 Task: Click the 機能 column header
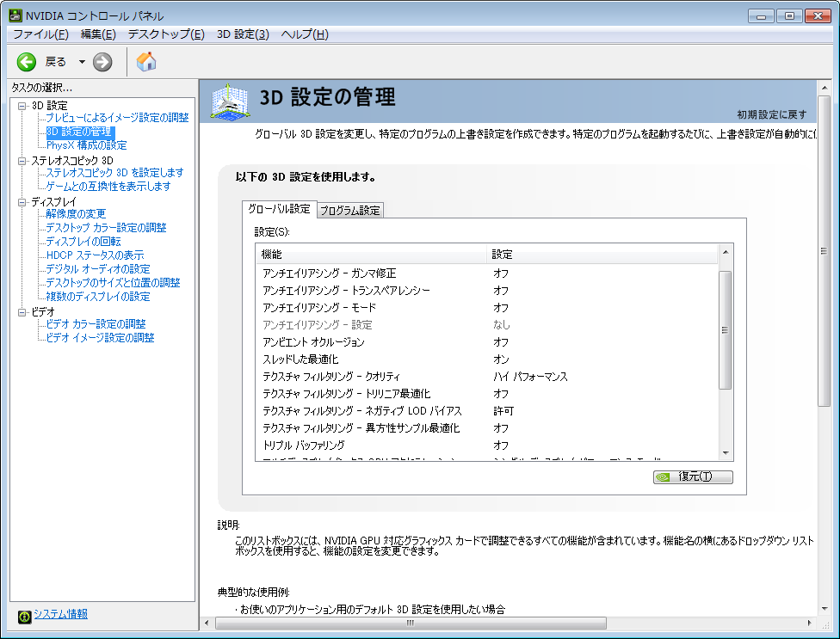[x=372, y=255]
